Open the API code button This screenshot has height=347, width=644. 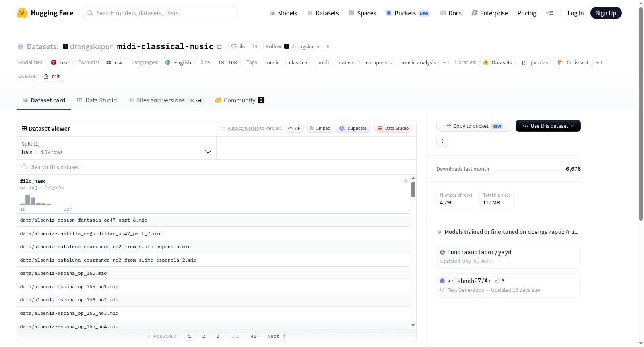[295, 128]
